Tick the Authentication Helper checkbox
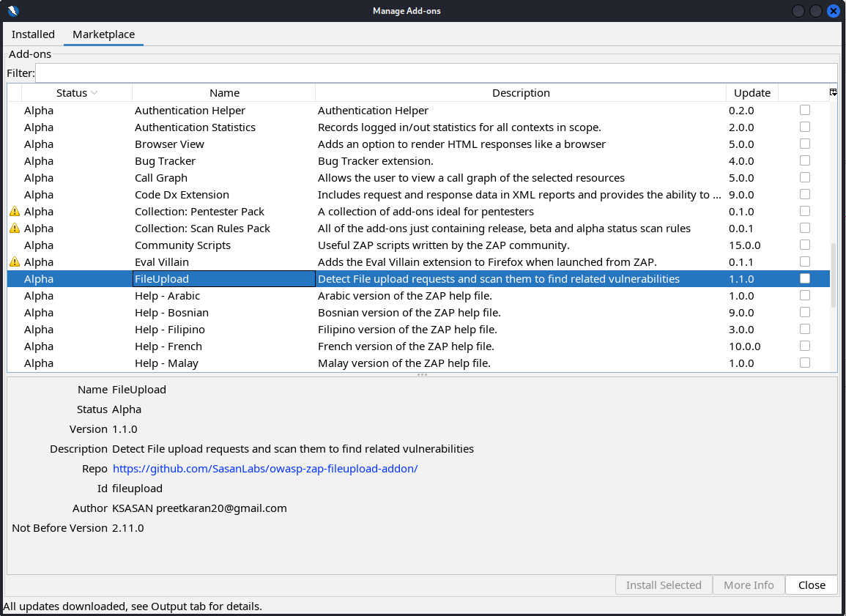 coord(804,110)
